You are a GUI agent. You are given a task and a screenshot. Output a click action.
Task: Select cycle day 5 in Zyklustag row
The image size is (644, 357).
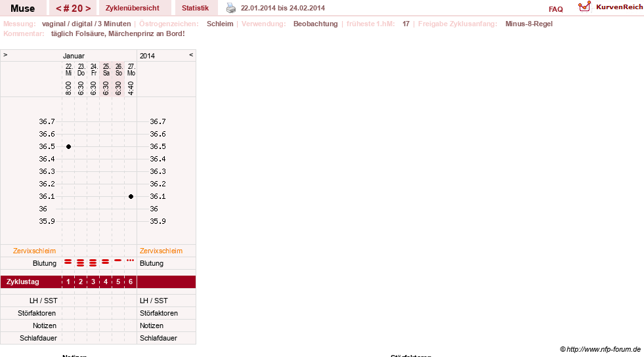pos(118,282)
